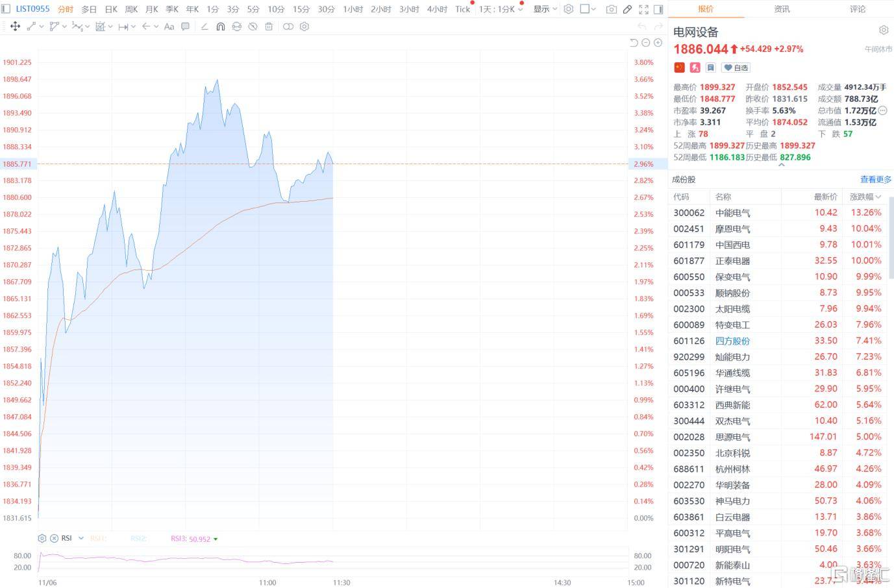
Task: Open the note icon beside 自选
Action: click(710, 67)
